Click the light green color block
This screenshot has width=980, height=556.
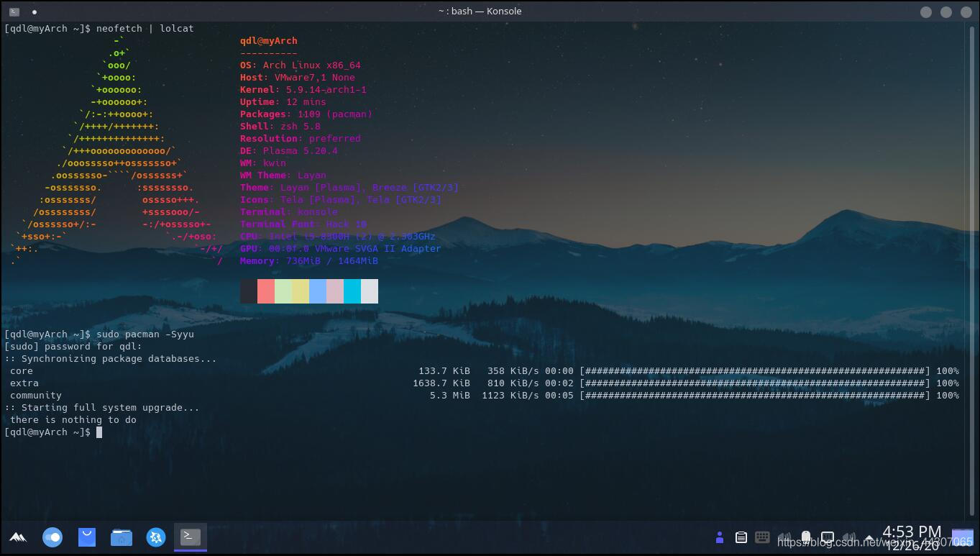tap(283, 291)
